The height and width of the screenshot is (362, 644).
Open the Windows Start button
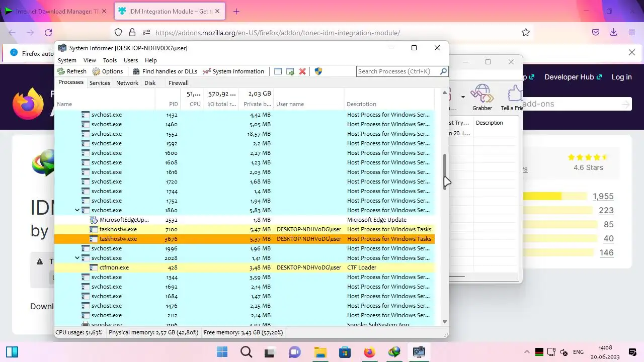click(x=222, y=352)
